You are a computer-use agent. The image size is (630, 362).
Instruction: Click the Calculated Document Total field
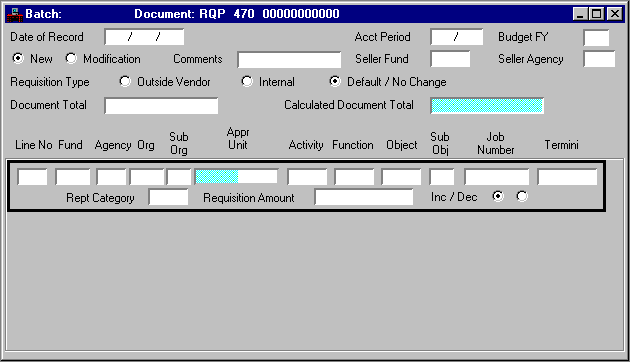coord(487,106)
